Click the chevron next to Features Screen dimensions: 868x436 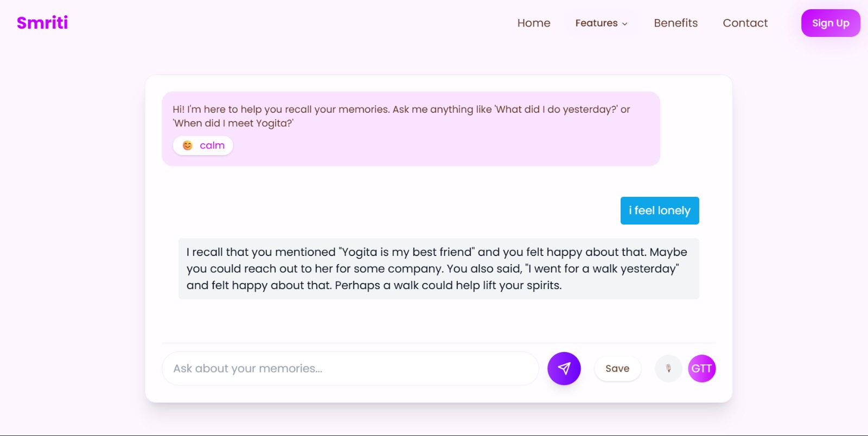[x=625, y=24]
